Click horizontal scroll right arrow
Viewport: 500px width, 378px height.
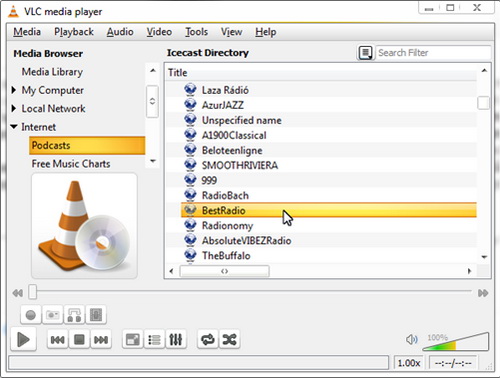tap(469, 271)
